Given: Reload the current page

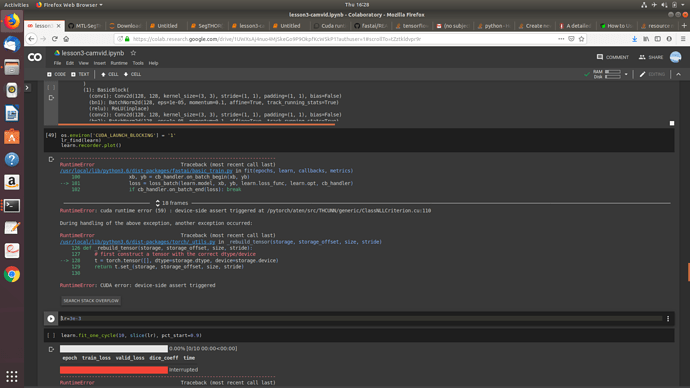Looking at the screenshot, I should pos(55,39).
